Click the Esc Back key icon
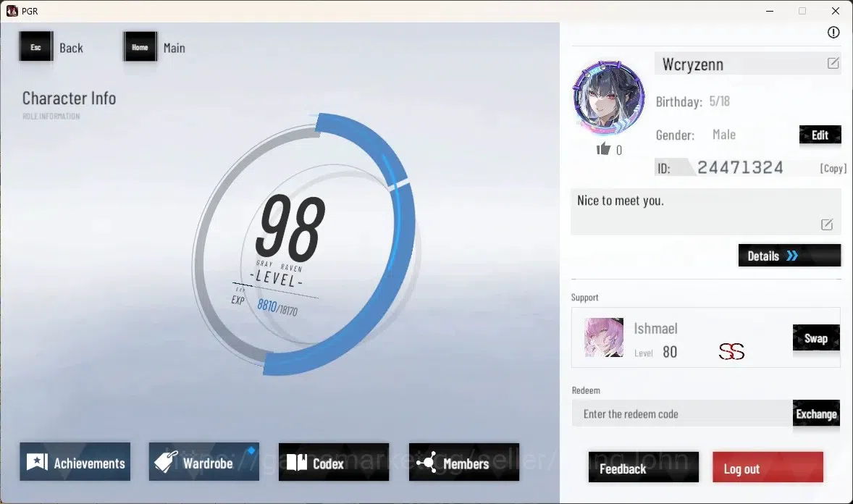This screenshot has height=504, width=853. [x=36, y=47]
